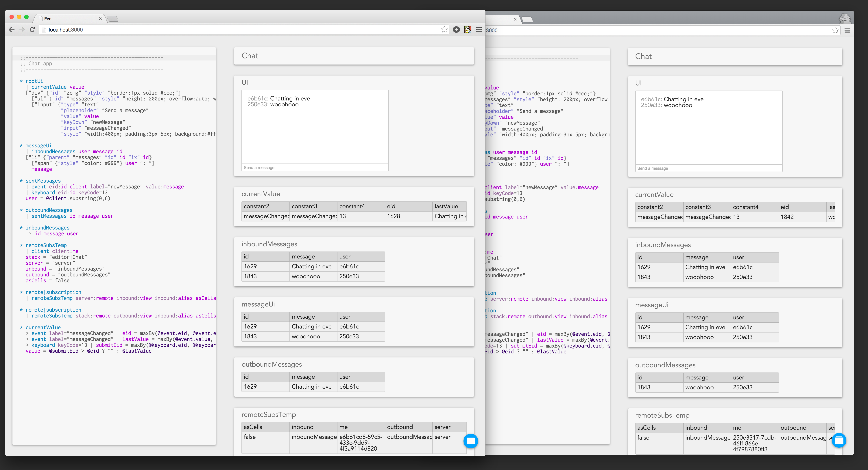
Task: Click the blue chat bubble in right window
Action: click(x=839, y=440)
